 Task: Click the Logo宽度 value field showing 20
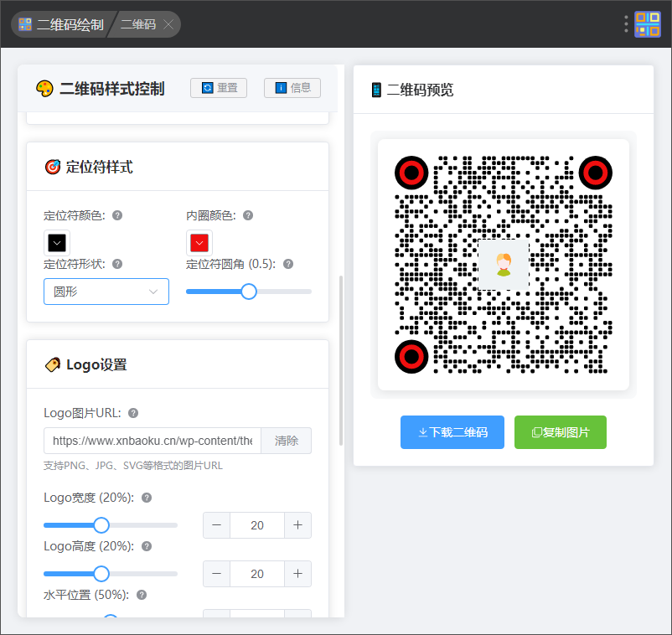tap(257, 525)
